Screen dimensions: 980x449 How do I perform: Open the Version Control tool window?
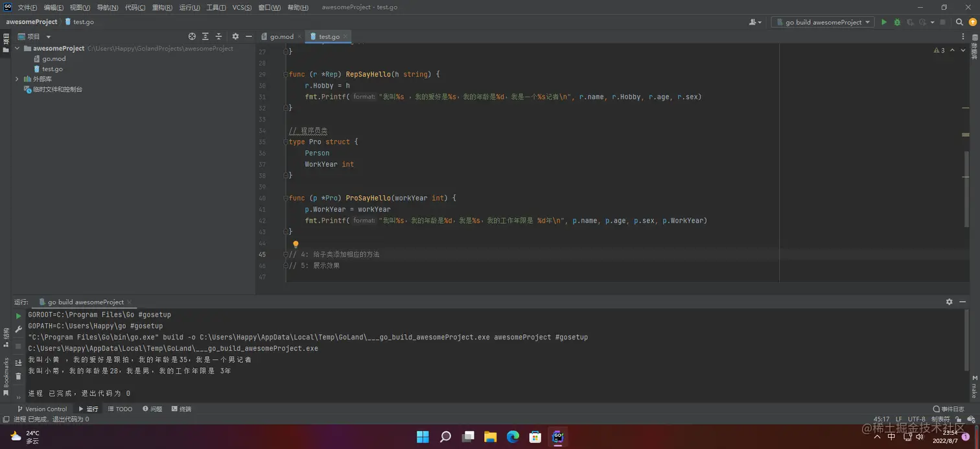(42, 409)
